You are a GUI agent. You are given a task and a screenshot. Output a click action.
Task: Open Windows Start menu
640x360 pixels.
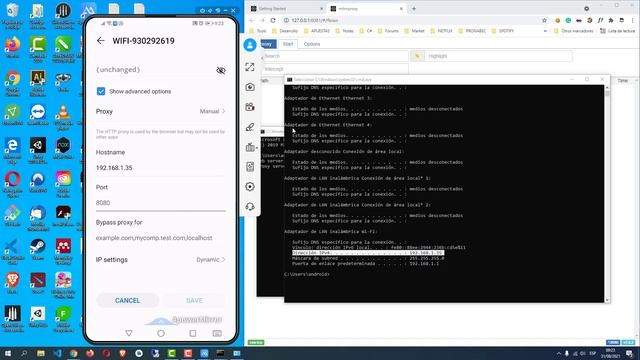click(8, 353)
